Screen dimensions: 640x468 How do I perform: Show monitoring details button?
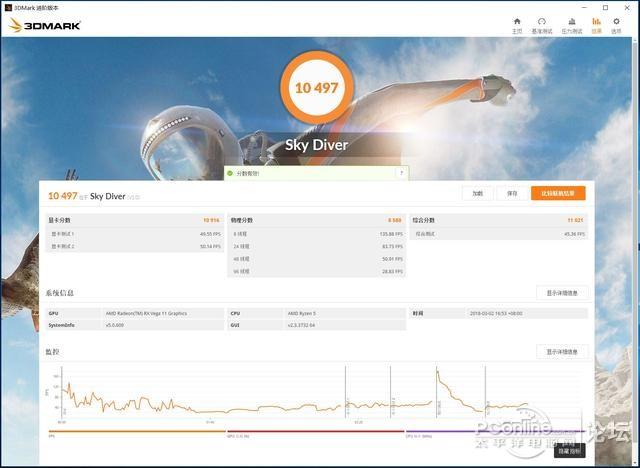pos(562,352)
